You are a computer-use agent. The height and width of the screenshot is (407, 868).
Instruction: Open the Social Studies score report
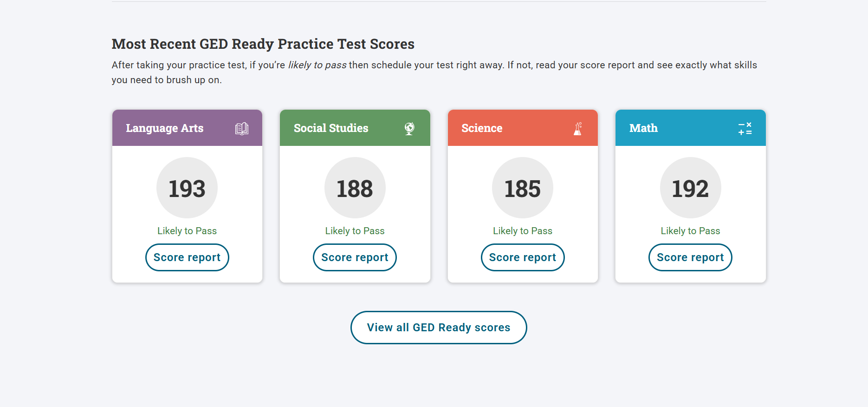click(355, 257)
